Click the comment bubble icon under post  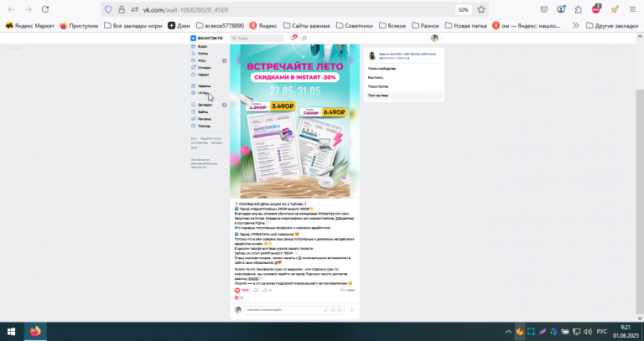tap(256, 290)
